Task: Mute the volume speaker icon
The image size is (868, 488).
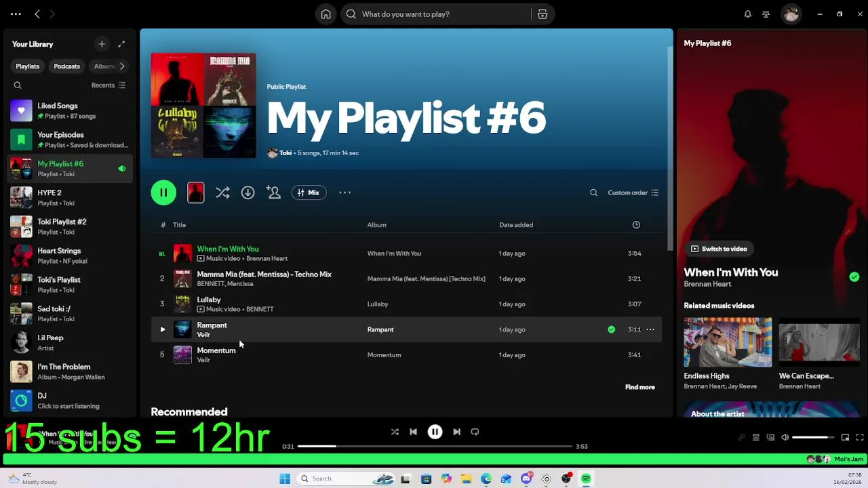Action: pos(785,438)
